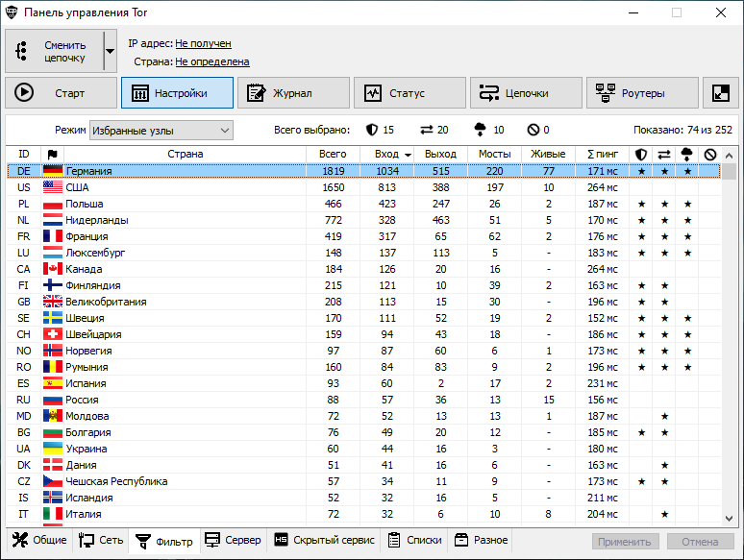
Task: Click the Tor onion icon in title bar
Action: pos(12,12)
